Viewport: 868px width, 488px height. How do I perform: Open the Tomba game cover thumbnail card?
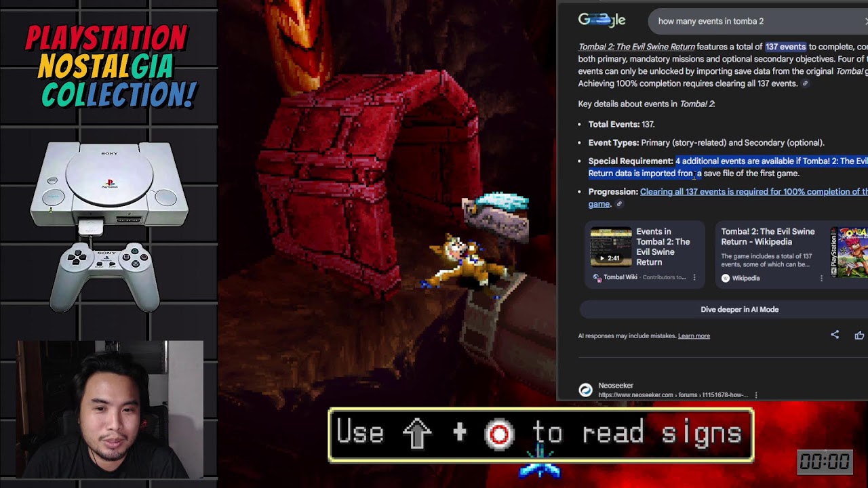click(x=849, y=253)
